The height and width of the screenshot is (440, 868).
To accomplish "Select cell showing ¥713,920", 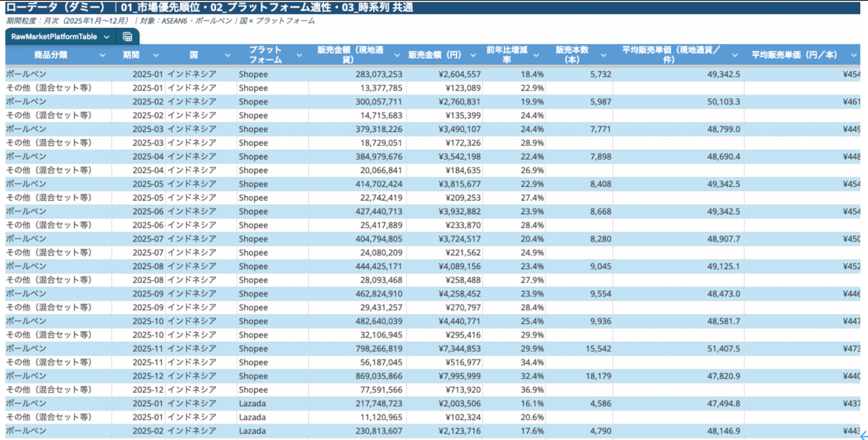I will (x=445, y=390).
